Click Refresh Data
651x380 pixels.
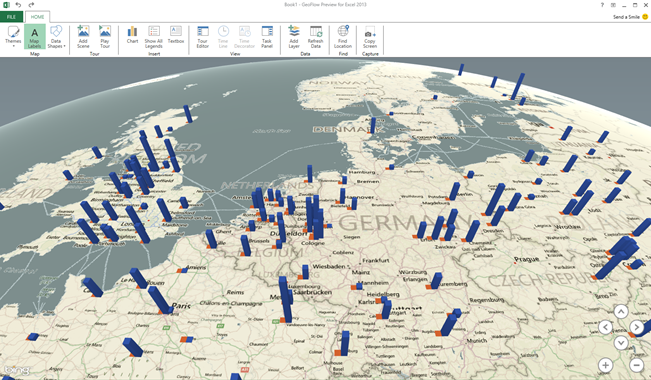316,37
